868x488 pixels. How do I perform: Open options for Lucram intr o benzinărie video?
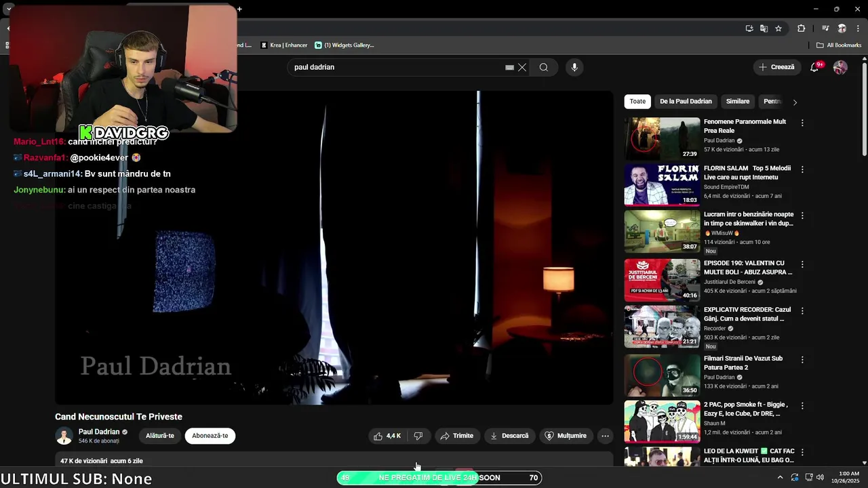tap(802, 216)
